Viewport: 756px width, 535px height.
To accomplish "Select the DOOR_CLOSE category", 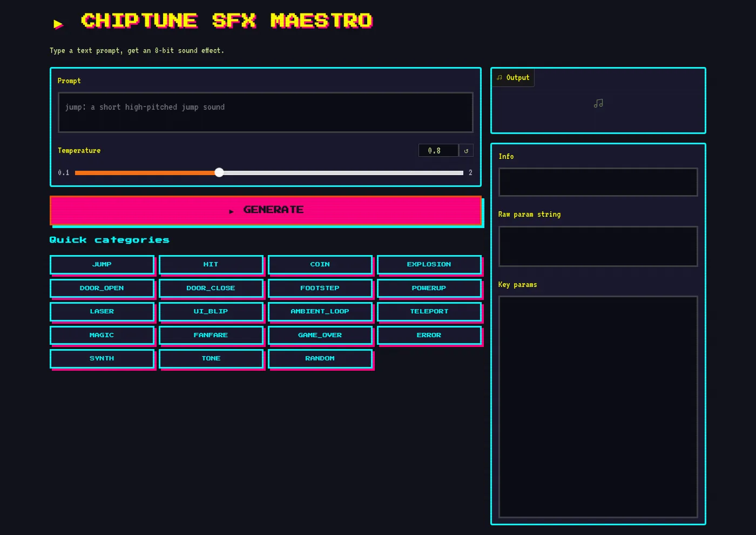I will 211,288.
